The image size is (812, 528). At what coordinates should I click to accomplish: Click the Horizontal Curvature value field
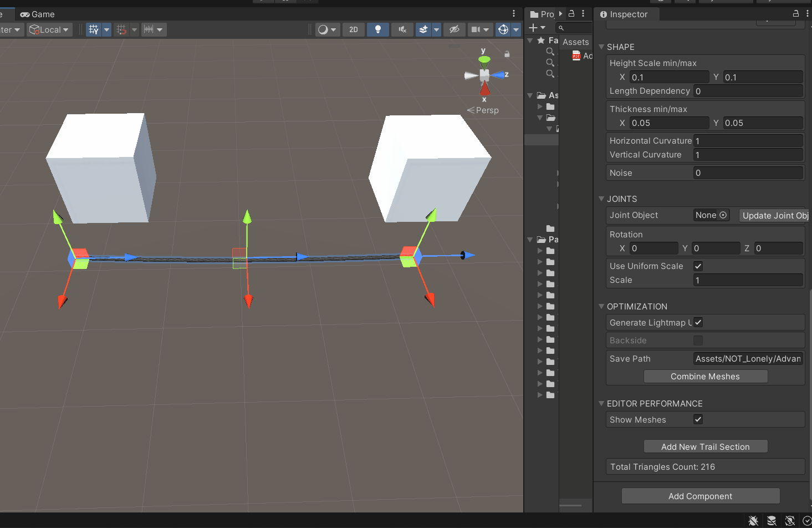(748, 141)
